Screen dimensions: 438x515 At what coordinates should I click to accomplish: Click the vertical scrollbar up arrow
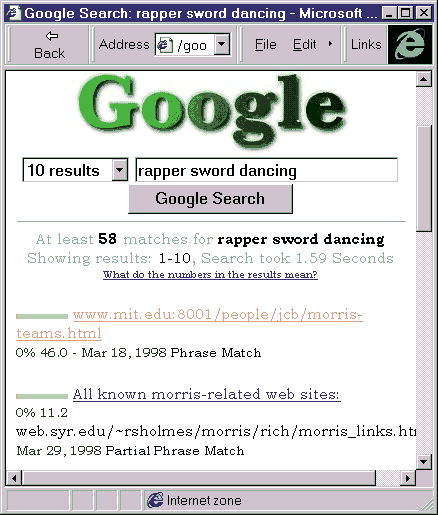click(424, 79)
